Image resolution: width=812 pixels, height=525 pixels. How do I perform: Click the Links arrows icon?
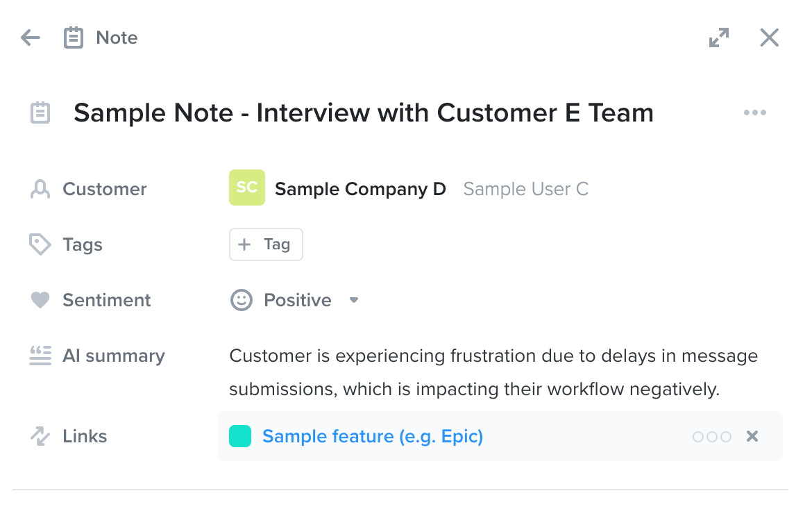pos(40,436)
